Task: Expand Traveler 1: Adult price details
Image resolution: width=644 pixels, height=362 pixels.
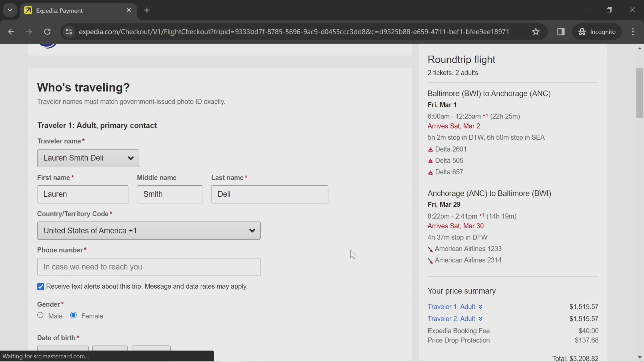Action: click(x=455, y=307)
